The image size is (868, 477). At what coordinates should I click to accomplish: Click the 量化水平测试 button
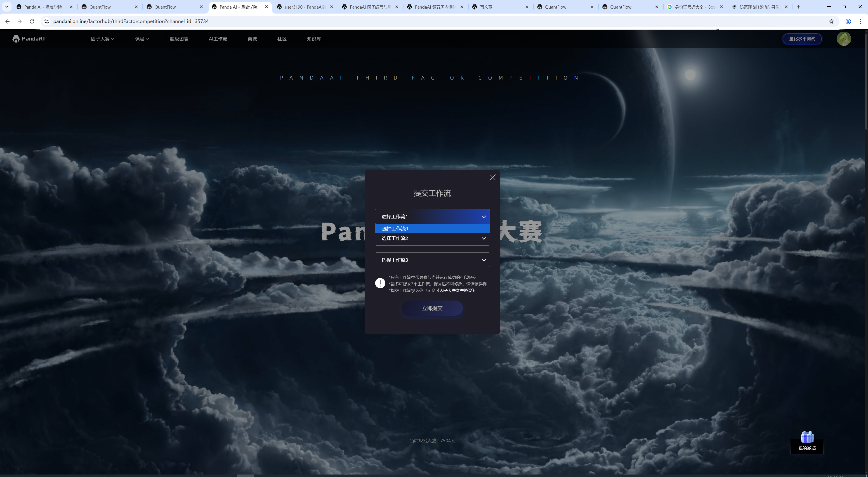[802, 39]
